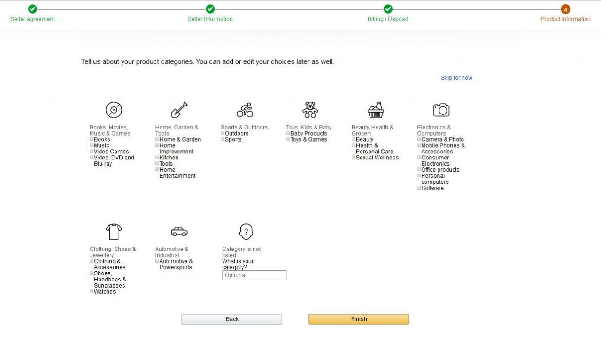Image resolution: width=601 pixels, height=364 pixels.
Task: Toggle the Automotive & Powersports checkbox
Action: click(157, 261)
